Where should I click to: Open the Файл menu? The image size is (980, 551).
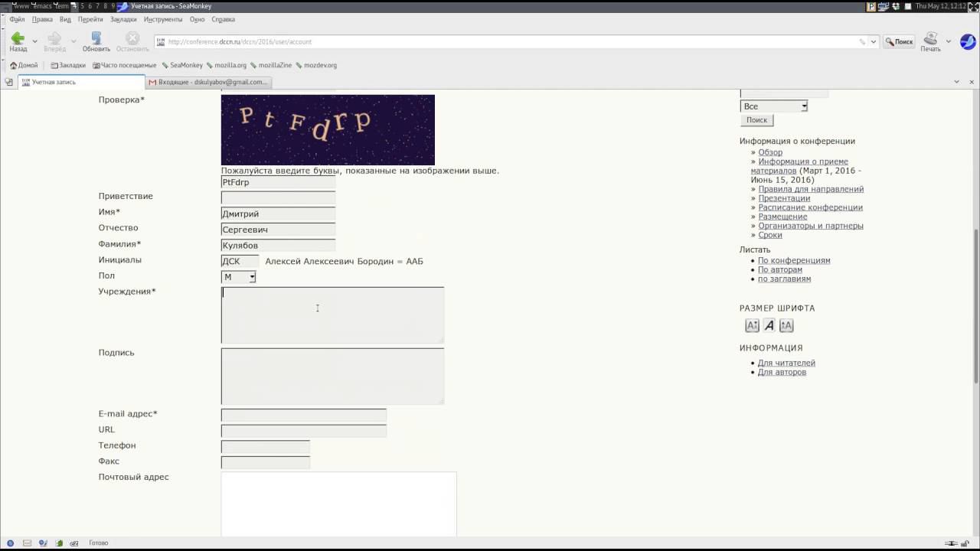[17, 19]
